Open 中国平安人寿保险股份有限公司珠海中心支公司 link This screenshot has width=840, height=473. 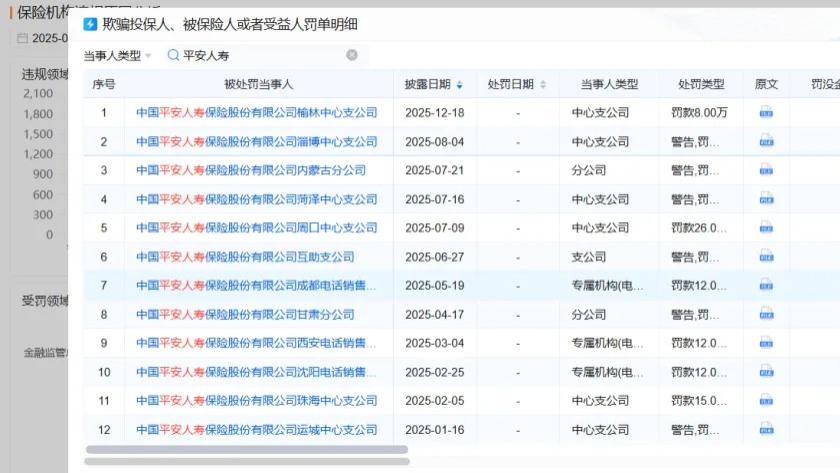pos(257,401)
